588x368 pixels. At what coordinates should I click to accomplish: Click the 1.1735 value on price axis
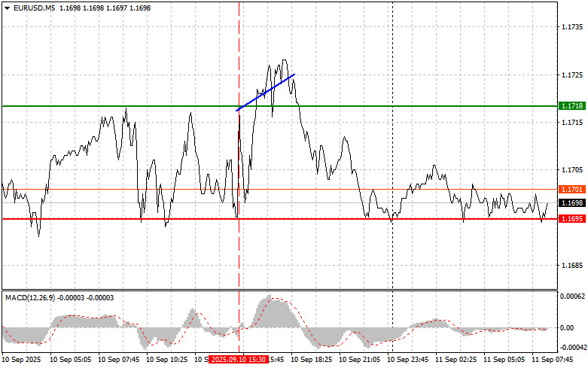[571, 27]
